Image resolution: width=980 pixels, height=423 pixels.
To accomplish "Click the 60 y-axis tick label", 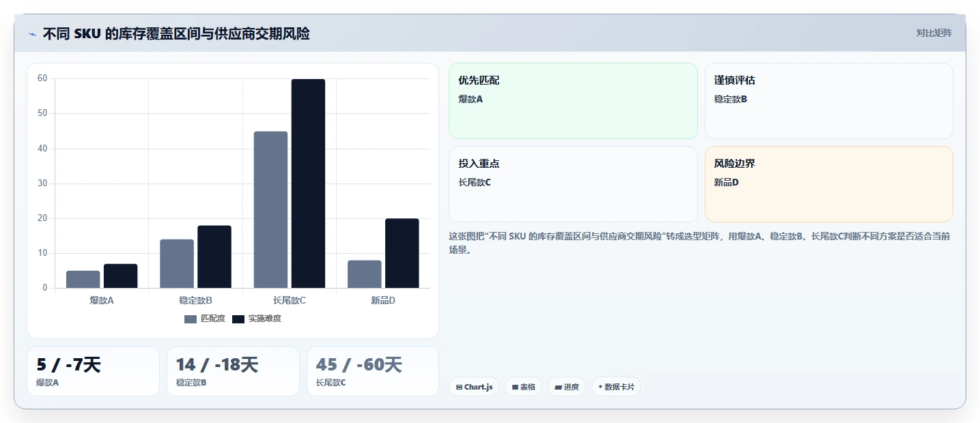I will coord(42,78).
